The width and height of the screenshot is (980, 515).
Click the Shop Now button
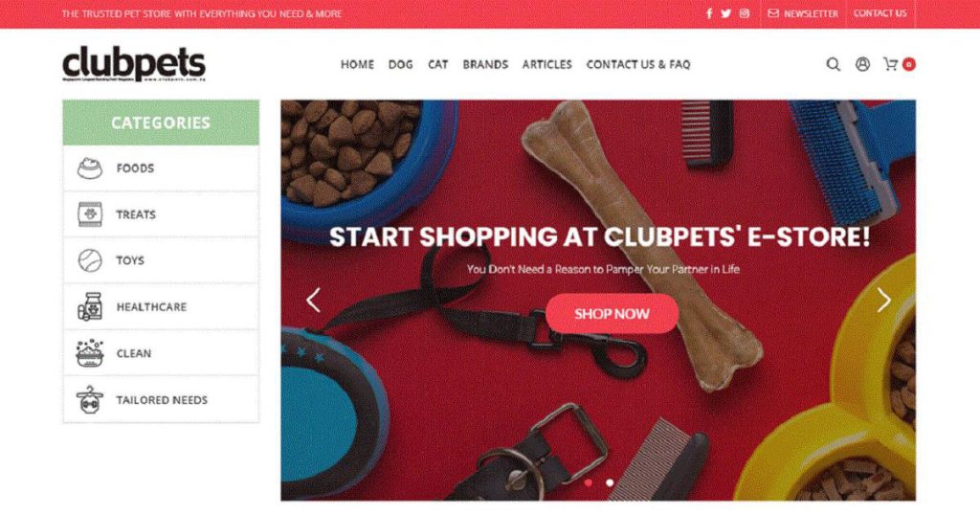(x=612, y=314)
